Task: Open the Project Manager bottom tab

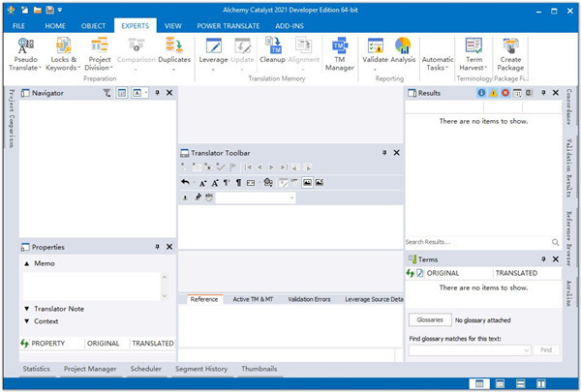Action: tap(90, 369)
